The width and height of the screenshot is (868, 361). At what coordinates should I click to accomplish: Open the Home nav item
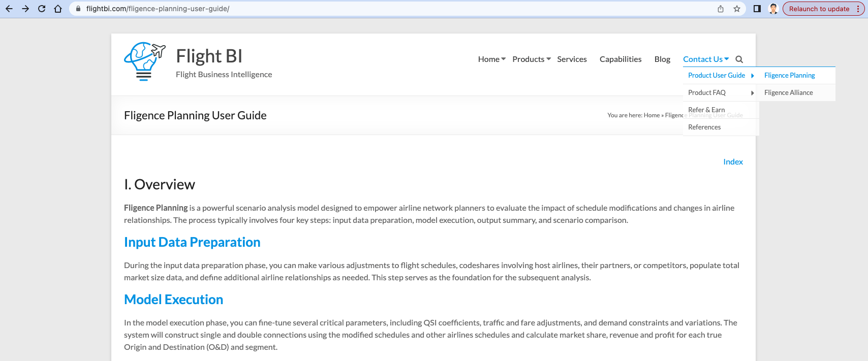(488, 59)
